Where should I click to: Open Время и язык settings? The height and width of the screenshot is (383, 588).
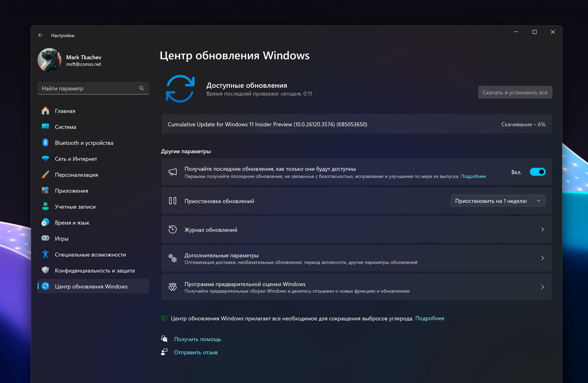point(93,223)
